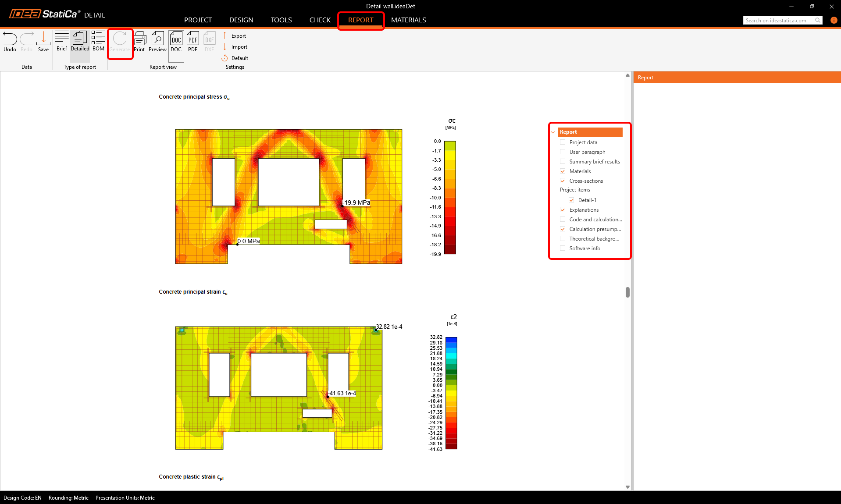The height and width of the screenshot is (504, 841).
Task: Click the orange info icon beside search
Action: click(x=834, y=20)
